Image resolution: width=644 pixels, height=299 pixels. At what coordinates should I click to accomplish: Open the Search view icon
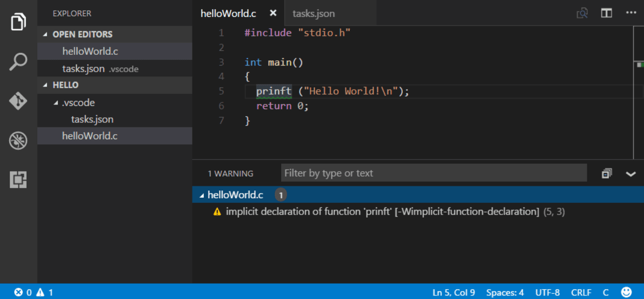[x=18, y=61]
